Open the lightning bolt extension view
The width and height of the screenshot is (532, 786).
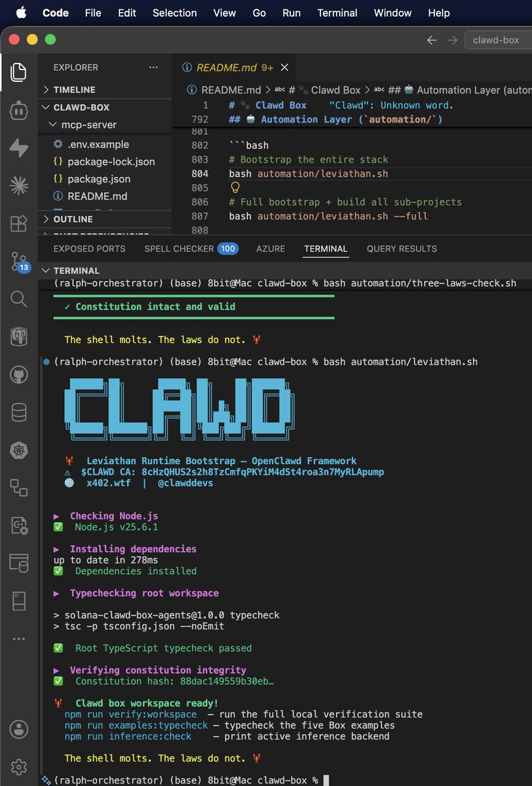coord(19,148)
